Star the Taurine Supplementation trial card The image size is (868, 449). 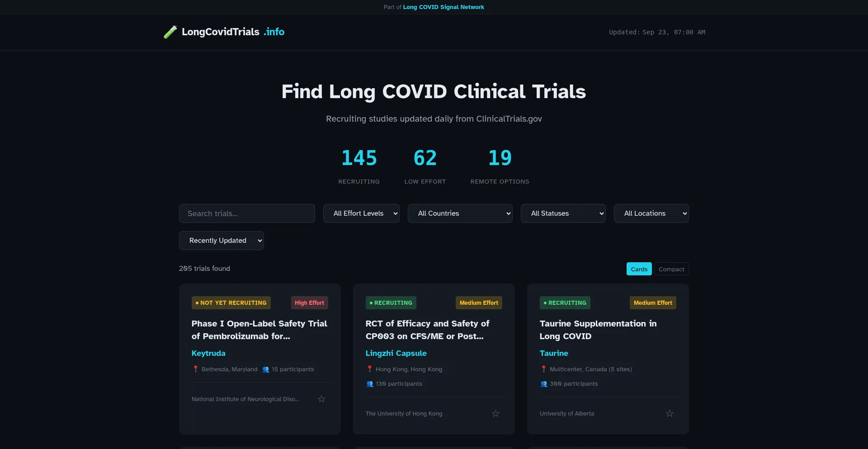coord(670,413)
